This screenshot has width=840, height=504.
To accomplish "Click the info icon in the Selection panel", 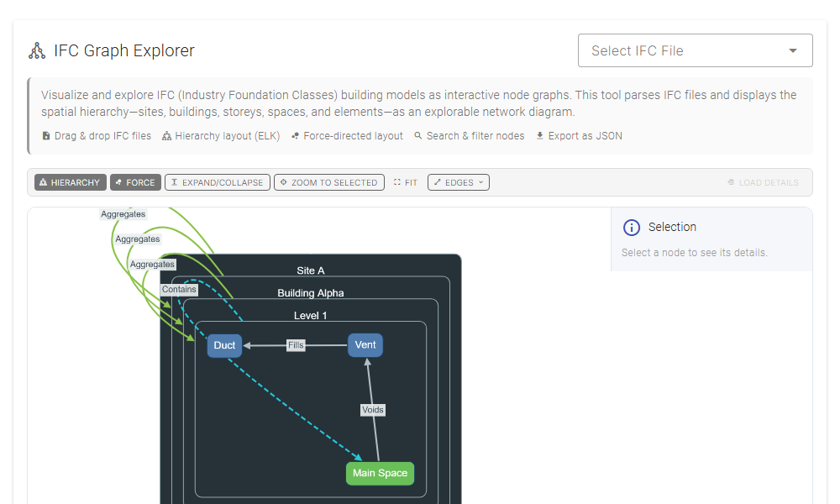I will pyautogui.click(x=632, y=227).
